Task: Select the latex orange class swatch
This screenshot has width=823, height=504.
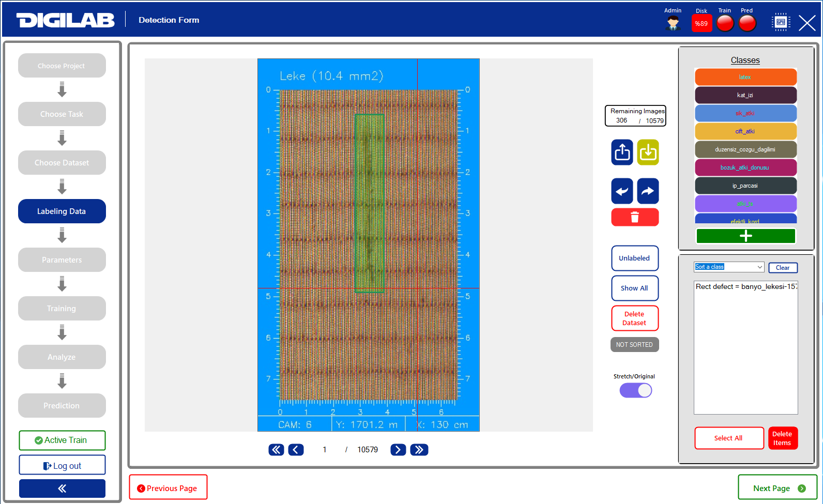Action: (x=745, y=77)
